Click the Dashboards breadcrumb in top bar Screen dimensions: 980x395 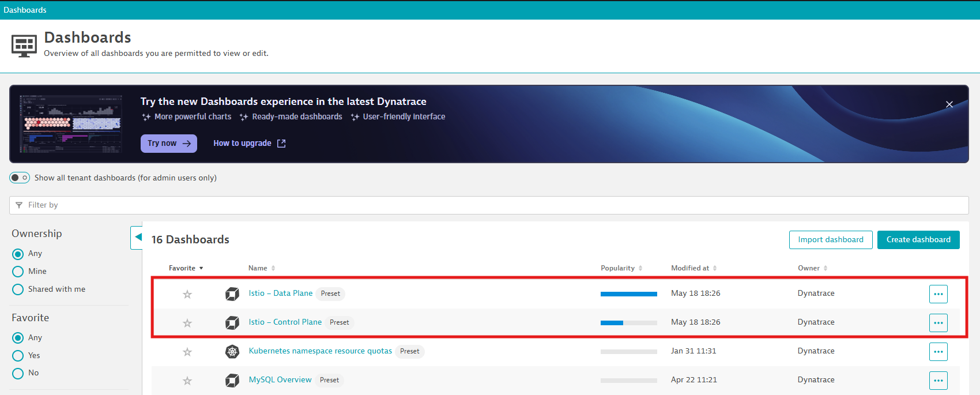tap(25, 10)
